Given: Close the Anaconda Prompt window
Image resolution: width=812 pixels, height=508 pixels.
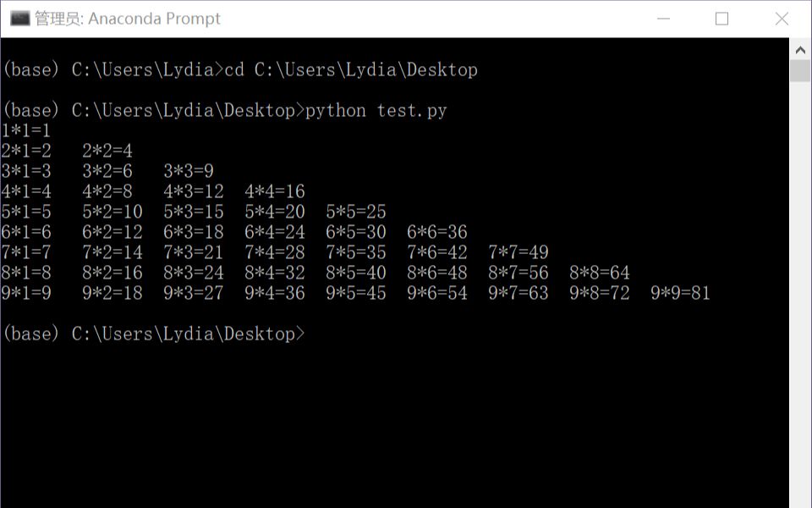Looking at the screenshot, I should point(782,19).
